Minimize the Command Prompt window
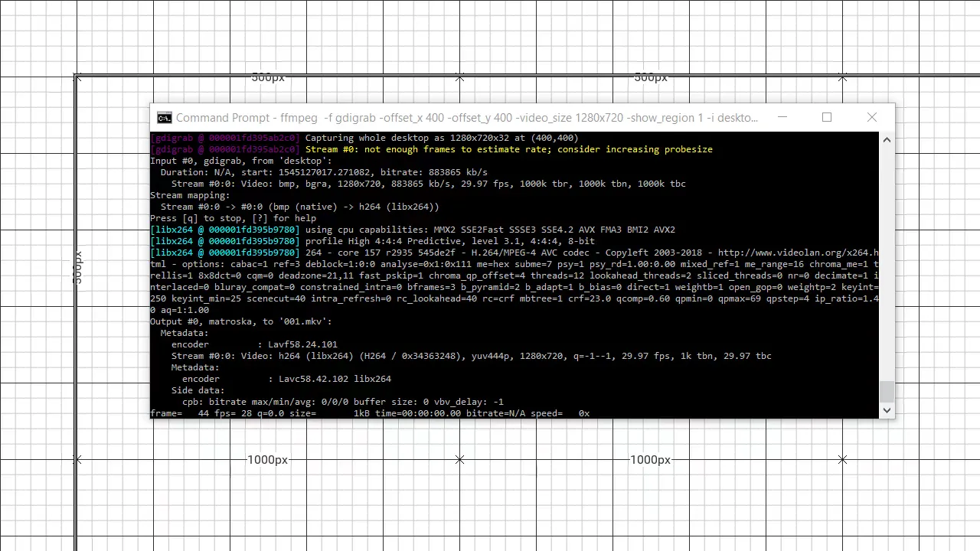 (x=782, y=117)
